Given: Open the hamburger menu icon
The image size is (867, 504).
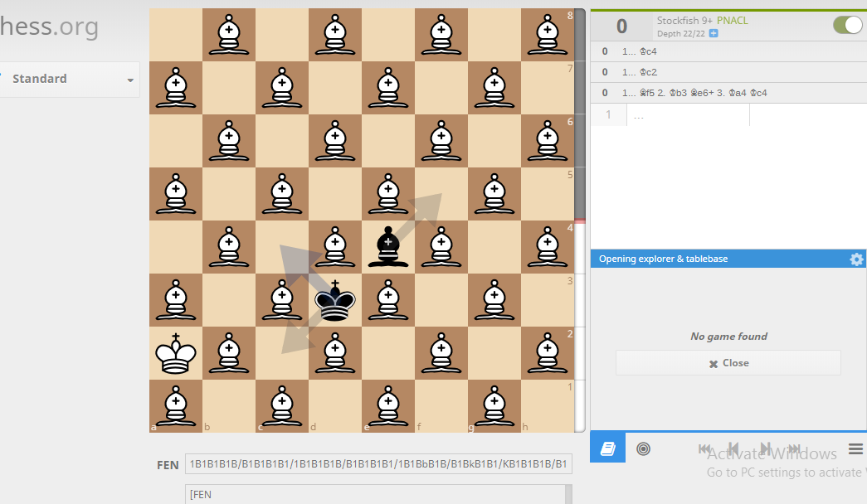Looking at the screenshot, I should [855, 448].
